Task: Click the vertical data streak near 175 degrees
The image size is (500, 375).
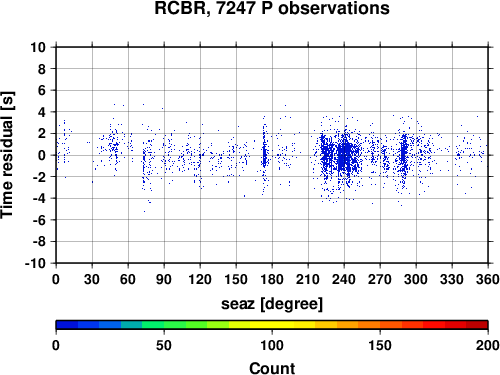Action: (x=264, y=153)
